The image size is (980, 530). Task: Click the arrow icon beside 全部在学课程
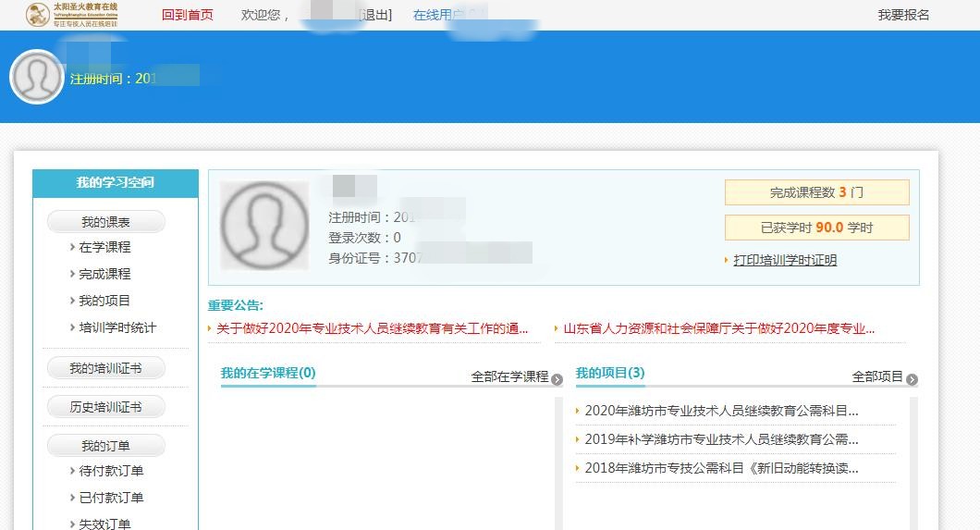(x=557, y=379)
